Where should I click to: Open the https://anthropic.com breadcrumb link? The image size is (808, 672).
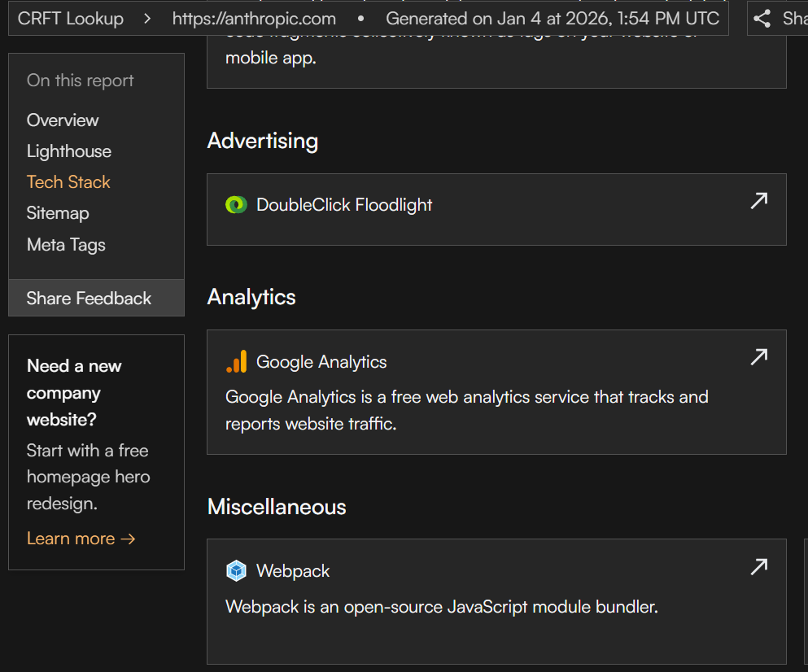pos(254,19)
